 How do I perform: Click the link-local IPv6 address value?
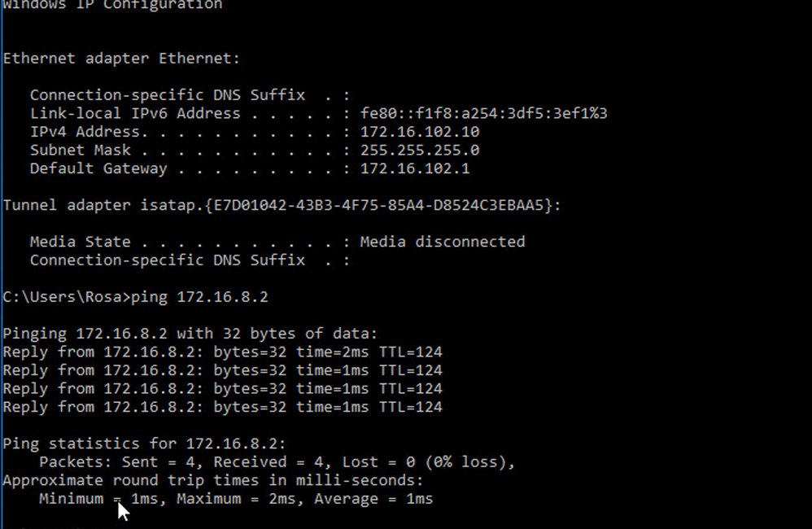click(483, 113)
